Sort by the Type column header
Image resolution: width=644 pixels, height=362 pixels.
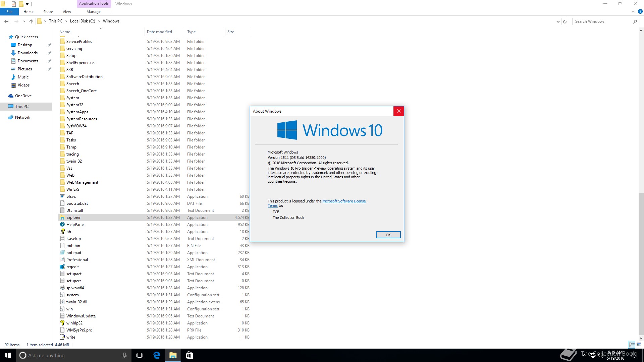pos(205,32)
